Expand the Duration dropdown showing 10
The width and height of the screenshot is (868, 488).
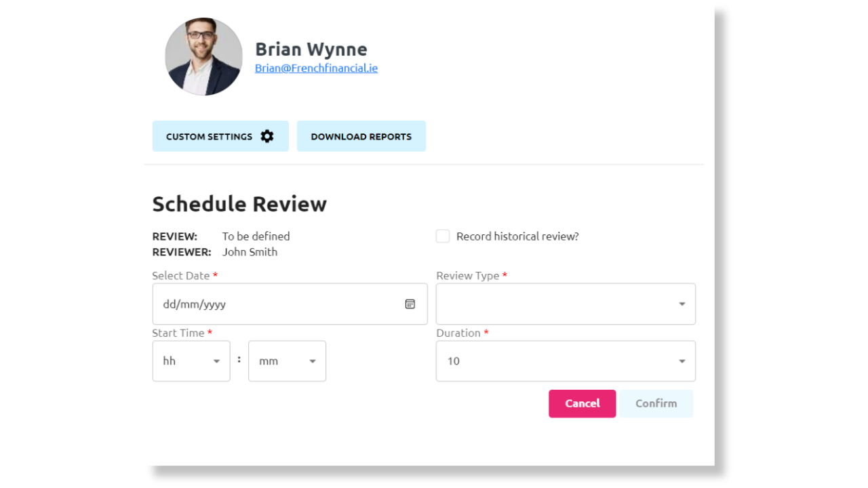tap(566, 361)
